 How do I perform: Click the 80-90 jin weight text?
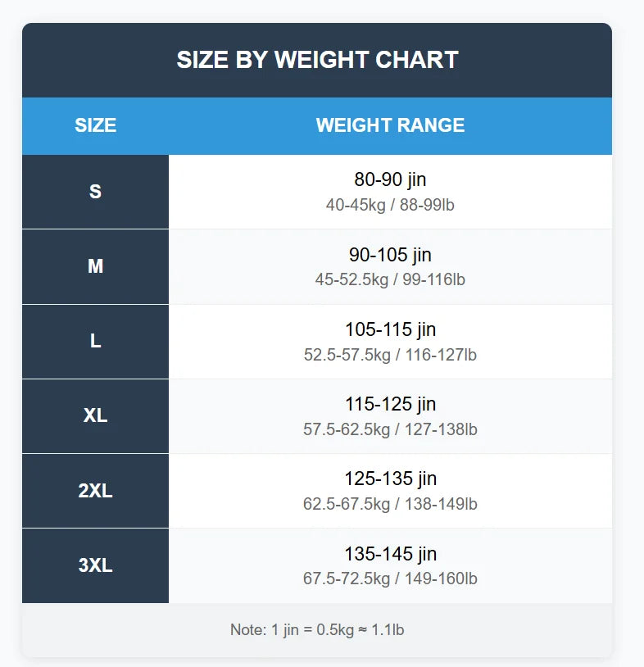coord(390,179)
